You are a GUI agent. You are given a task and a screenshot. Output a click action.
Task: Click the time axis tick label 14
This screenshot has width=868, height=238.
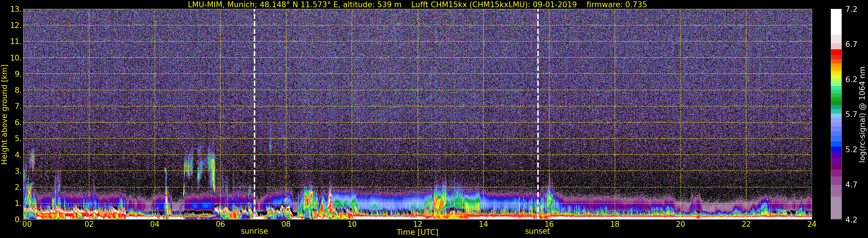[x=483, y=224]
